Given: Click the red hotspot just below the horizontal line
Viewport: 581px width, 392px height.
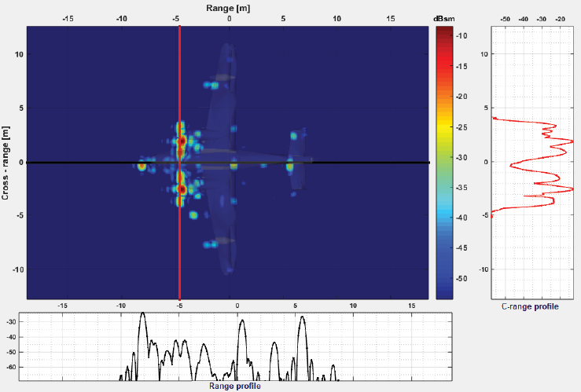Looking at the screenshot, I should click(182, 189).
